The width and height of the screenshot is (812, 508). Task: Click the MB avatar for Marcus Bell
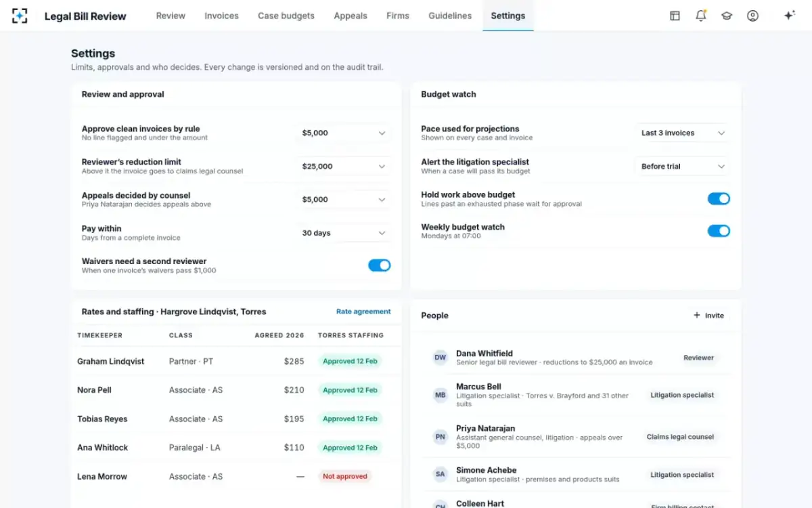pos(441,395)
